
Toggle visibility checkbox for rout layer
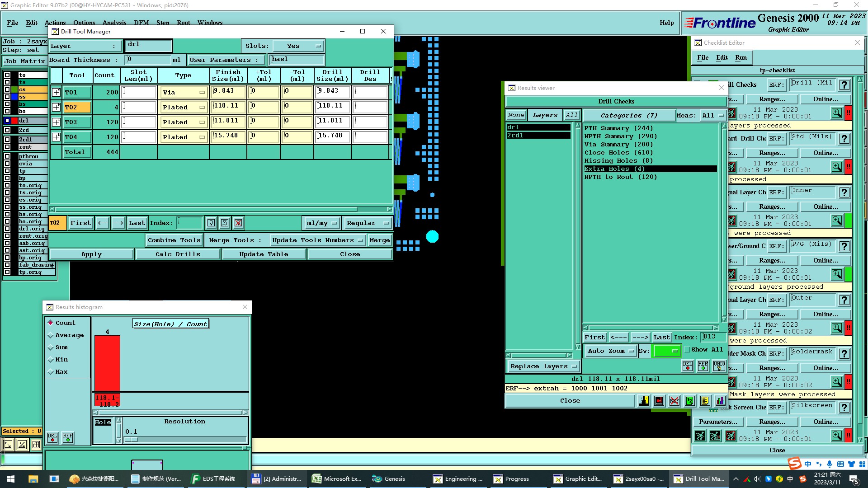pos(7,147)
